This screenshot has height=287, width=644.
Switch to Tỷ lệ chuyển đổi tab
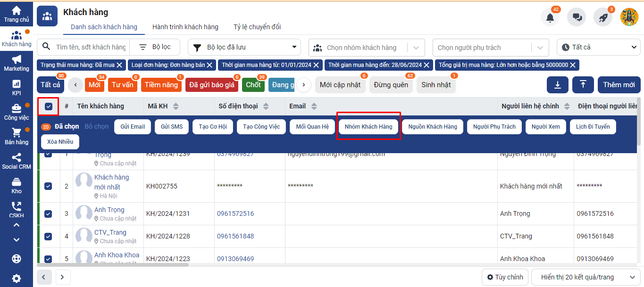257,27
